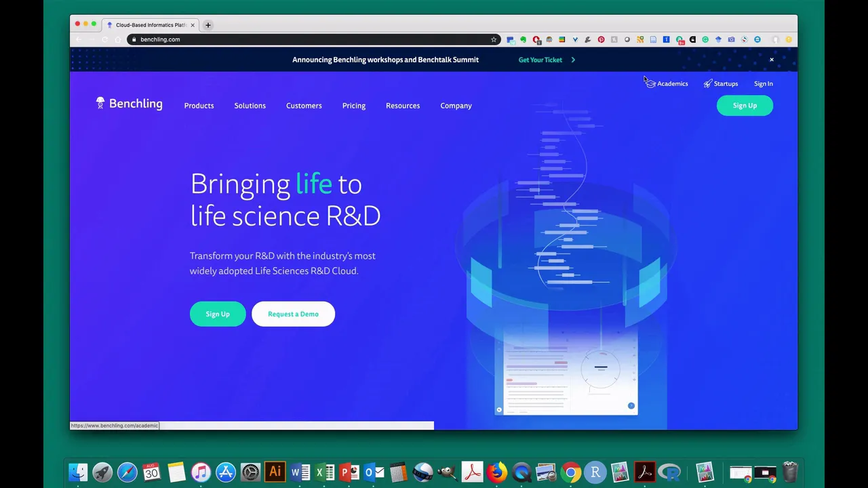
Task: Click the Sign In link
Action: click(x=763, y=83)
